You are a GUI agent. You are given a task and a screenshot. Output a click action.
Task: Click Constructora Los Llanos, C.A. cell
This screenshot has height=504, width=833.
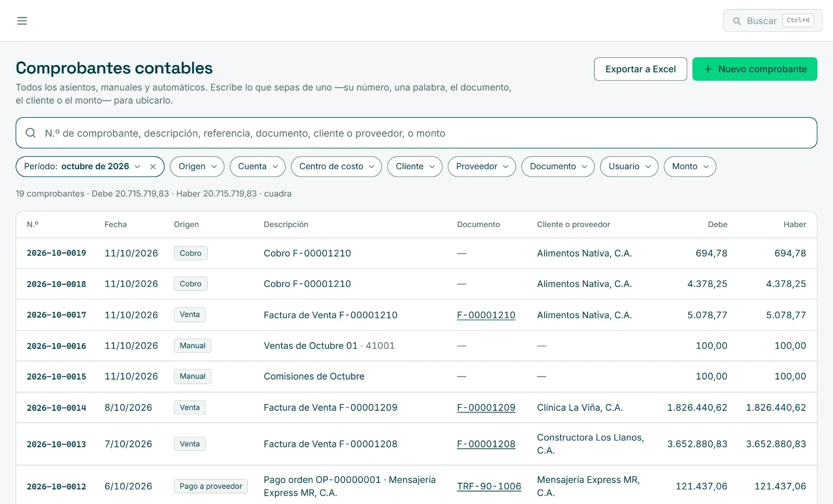point(590,444)
